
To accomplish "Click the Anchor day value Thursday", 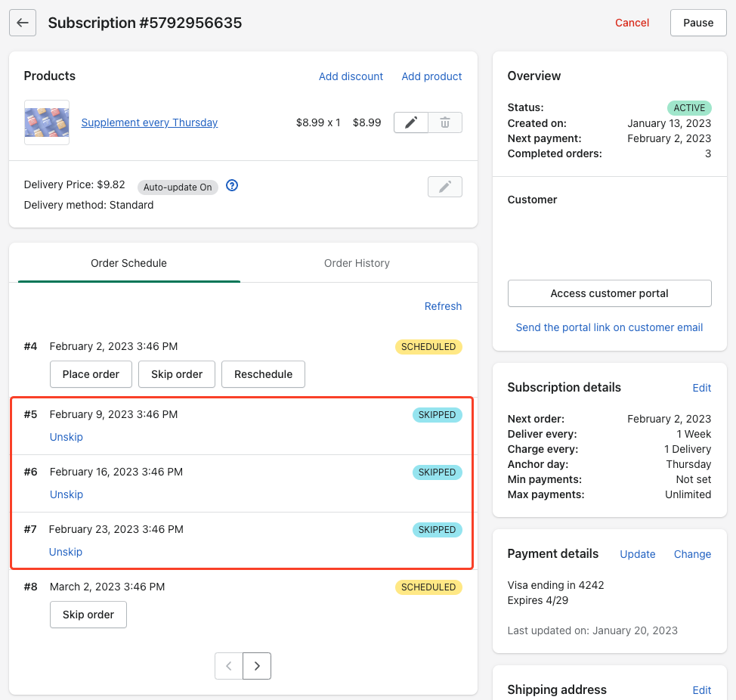I will point(688,464).
